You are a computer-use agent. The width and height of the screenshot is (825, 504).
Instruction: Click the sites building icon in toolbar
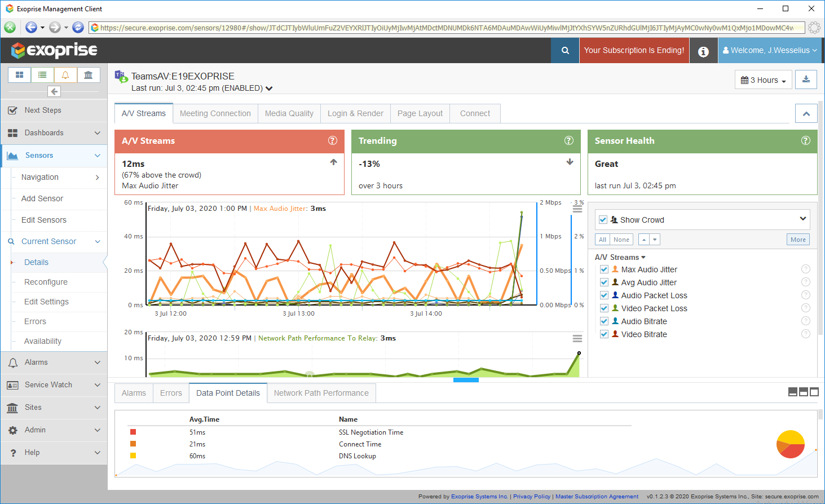coord(89,75)
